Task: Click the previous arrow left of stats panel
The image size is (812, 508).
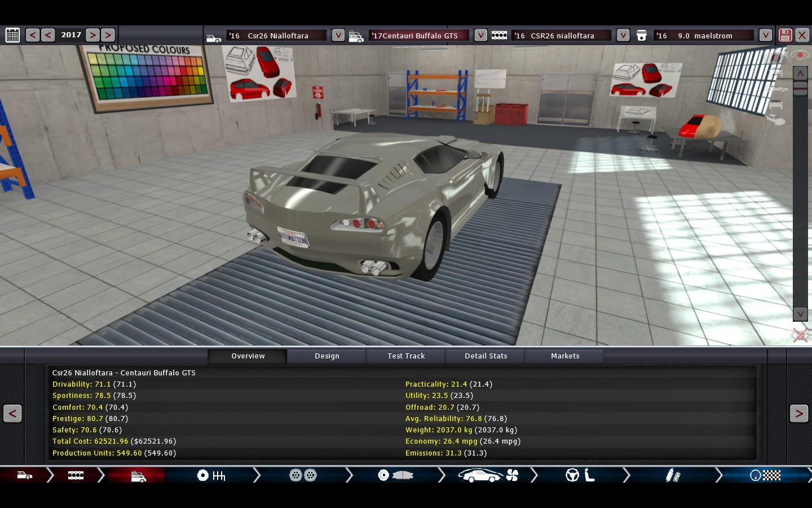Action: pos(12,414)
